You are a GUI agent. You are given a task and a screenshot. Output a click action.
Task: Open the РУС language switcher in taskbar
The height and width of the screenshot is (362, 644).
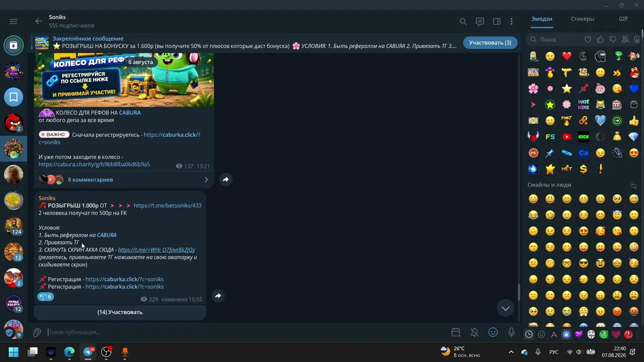[x=554, y=352]
